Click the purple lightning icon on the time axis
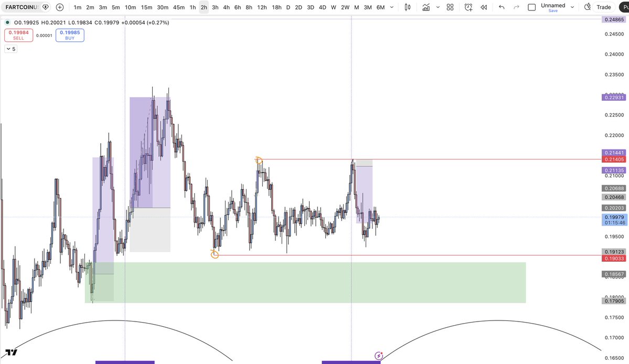Image resolution: width=629 pixels, height=364 pixels. coord(379,356)
